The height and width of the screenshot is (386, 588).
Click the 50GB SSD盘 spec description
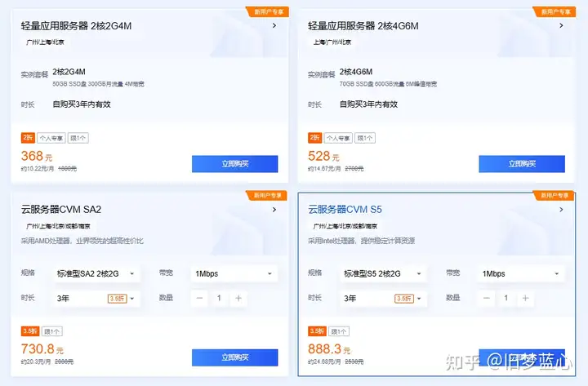pyautogui.click(x=98, y=84)
